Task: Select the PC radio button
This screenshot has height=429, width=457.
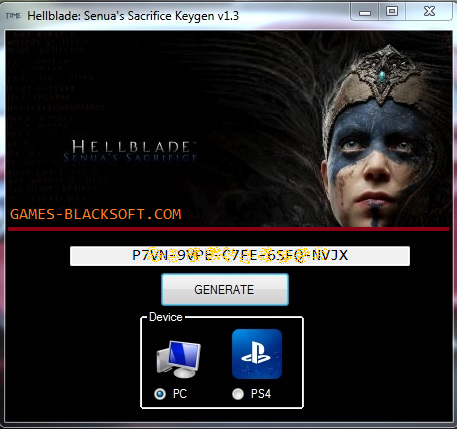Action: tap(160, 394)
